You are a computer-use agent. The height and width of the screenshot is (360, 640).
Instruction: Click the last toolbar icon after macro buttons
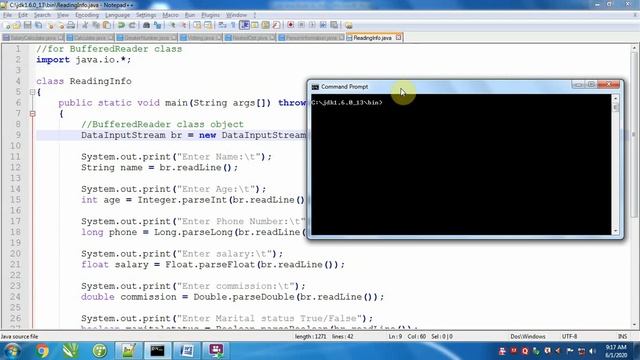(x=348, y=25)
